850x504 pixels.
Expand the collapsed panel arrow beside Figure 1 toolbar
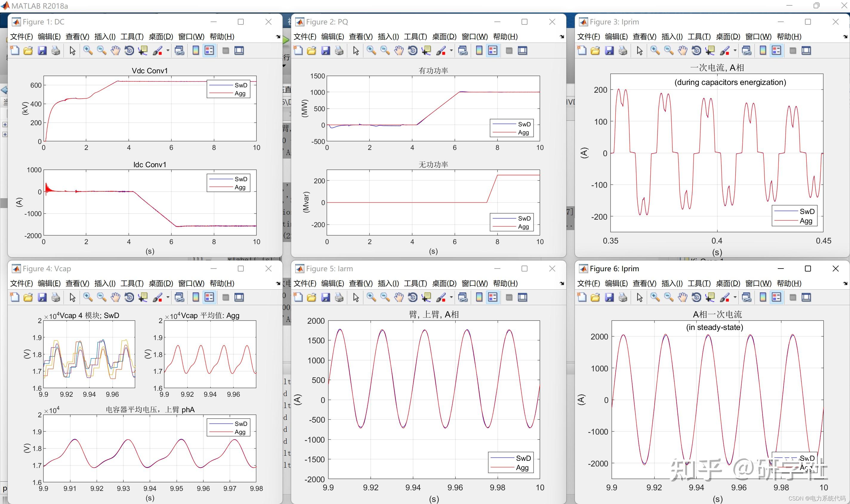[x=277, y=37]
